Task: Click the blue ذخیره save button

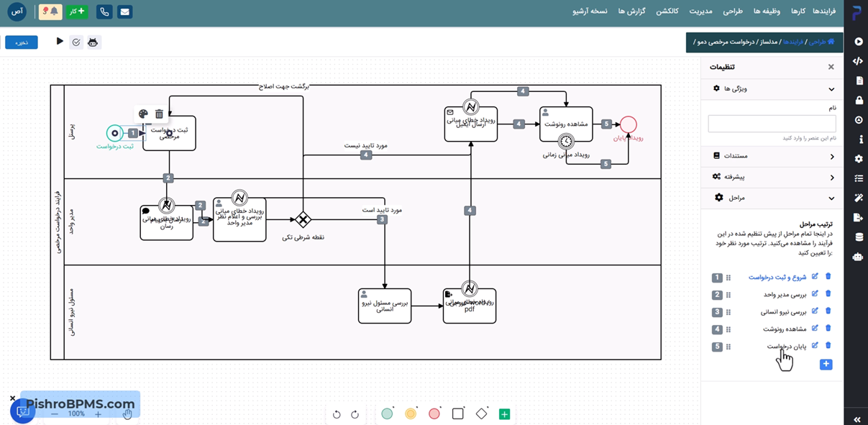Action: coord(22,42)
